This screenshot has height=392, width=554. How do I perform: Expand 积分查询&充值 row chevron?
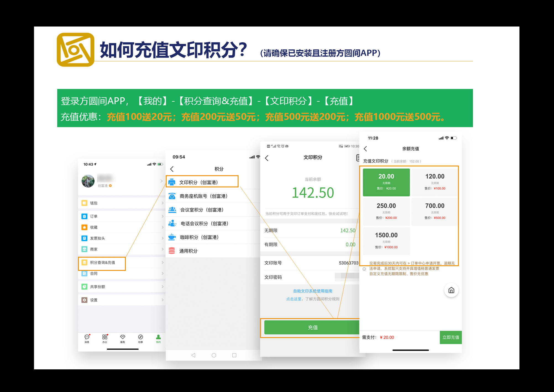162,263
